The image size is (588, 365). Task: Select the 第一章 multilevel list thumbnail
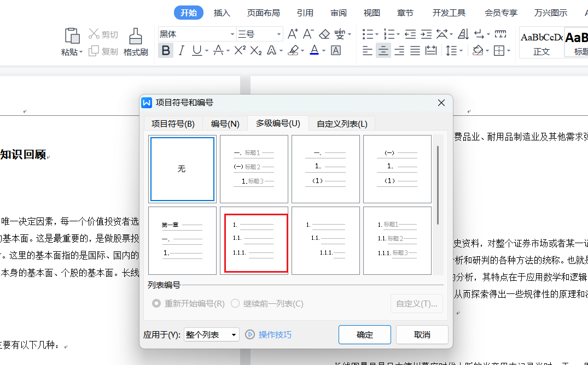pyautogui.click(x=182, y=240)
